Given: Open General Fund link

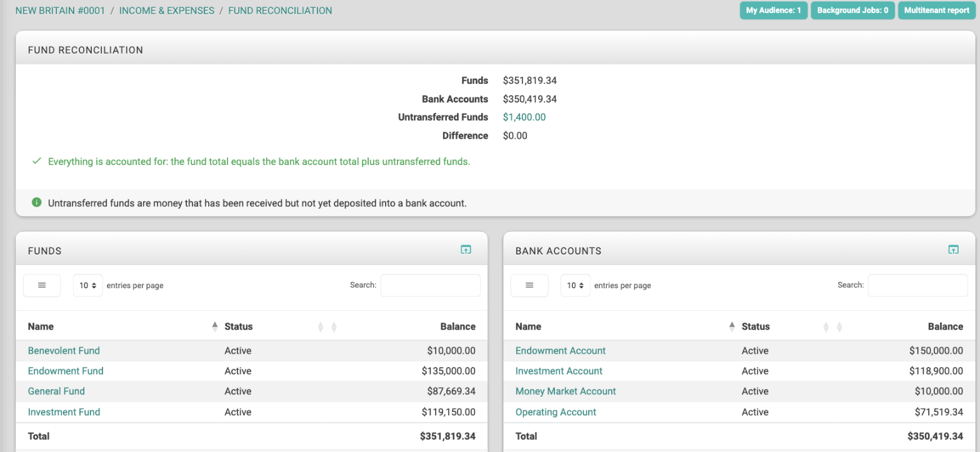Looking at the screenshot, I should coord(56,391).
